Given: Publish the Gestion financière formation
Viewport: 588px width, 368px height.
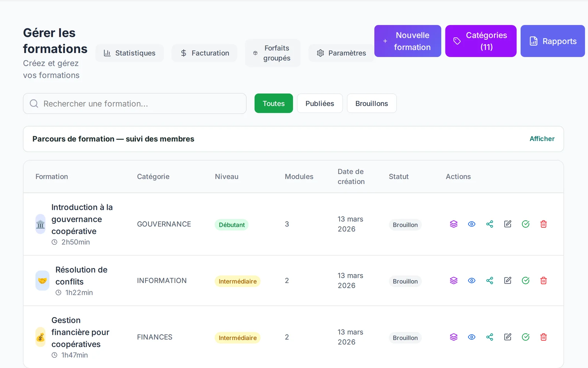Looking at the screenshot, I should click(526, 337).
